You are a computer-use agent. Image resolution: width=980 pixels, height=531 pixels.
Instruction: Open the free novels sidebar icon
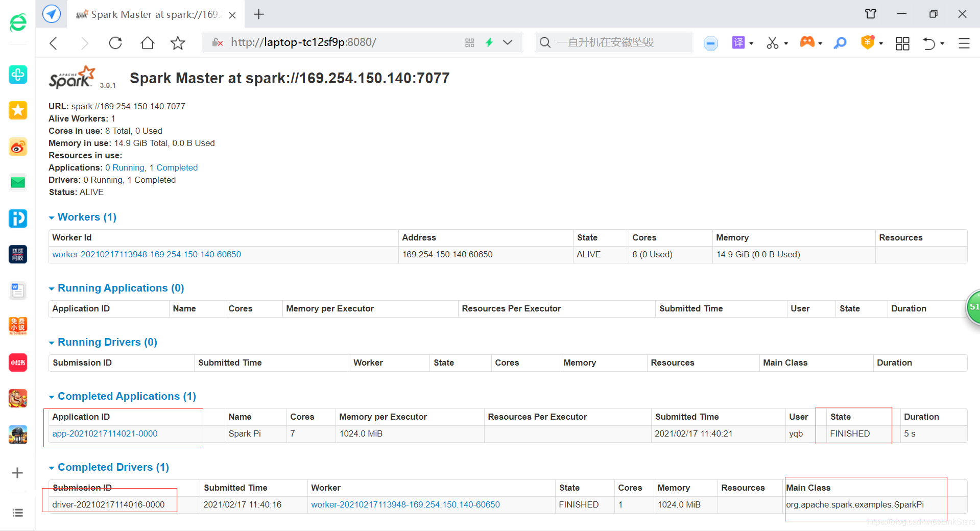18,326
